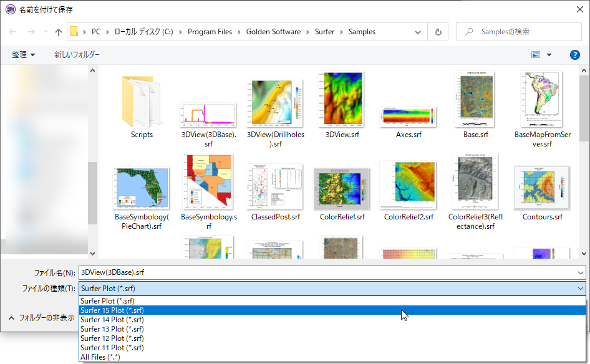Click the file list scroll-up arrow
The height and width of the screenshot is (364, 590).
click(x=584, y=70)
